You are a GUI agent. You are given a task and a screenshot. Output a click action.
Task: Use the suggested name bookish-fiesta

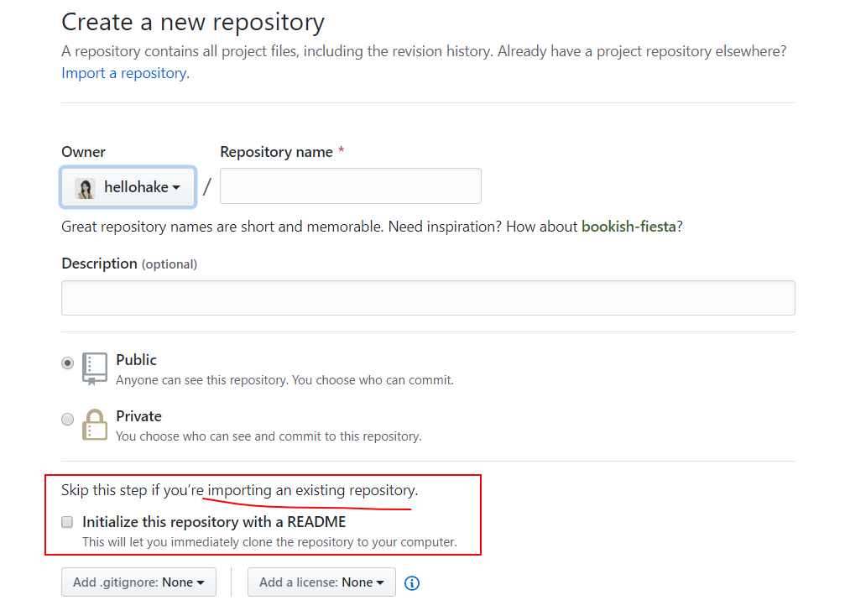click(629, 227)
